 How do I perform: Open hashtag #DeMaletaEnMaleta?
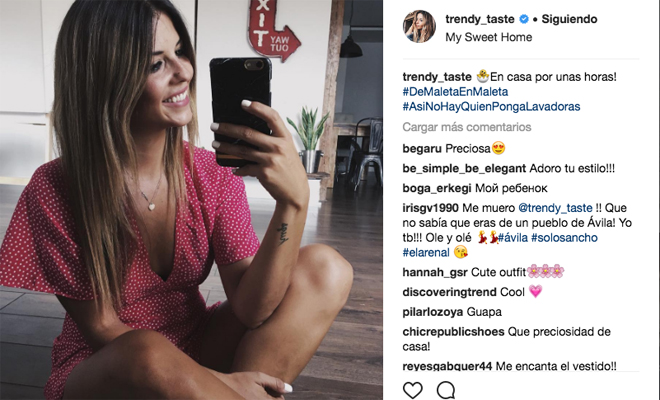pos(455,92)
